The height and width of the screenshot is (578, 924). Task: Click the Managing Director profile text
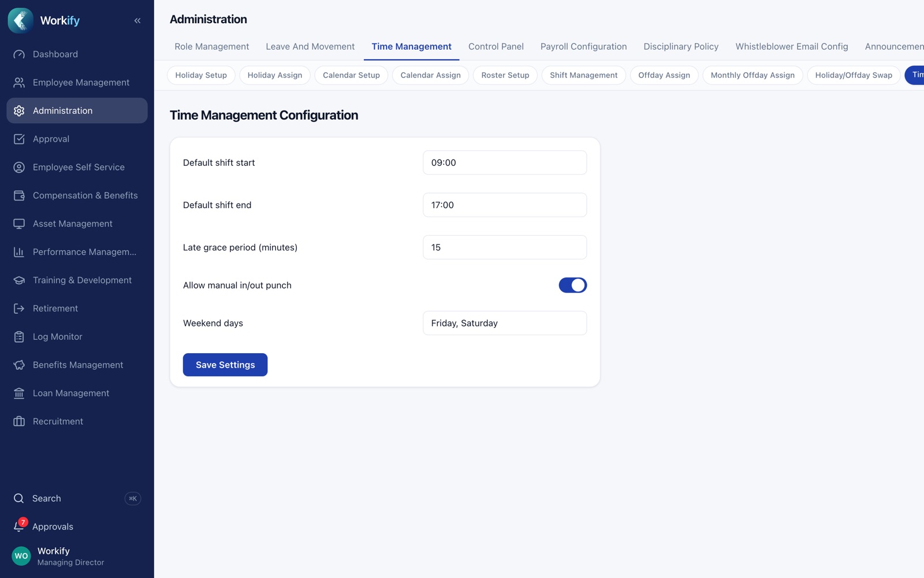[x=70, y=562]
